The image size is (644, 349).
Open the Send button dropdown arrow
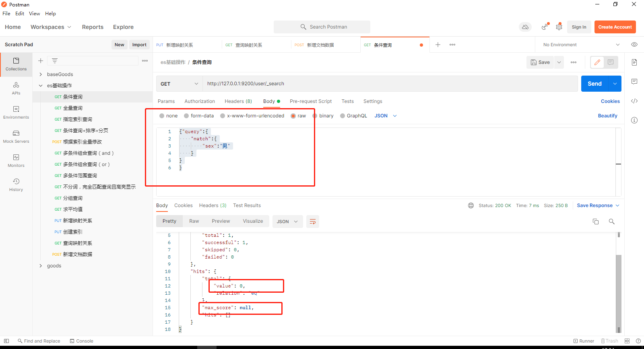coord(615,84)
